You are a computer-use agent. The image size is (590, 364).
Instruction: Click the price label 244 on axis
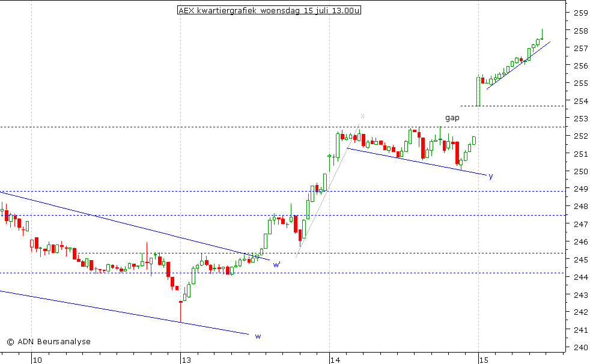[x=580, y=277]
